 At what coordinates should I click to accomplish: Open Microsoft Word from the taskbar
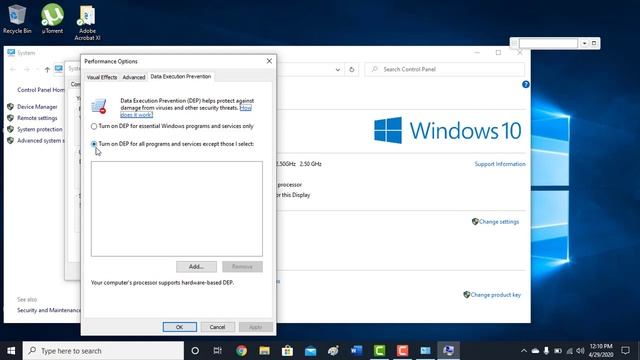[x=356, y=351]
